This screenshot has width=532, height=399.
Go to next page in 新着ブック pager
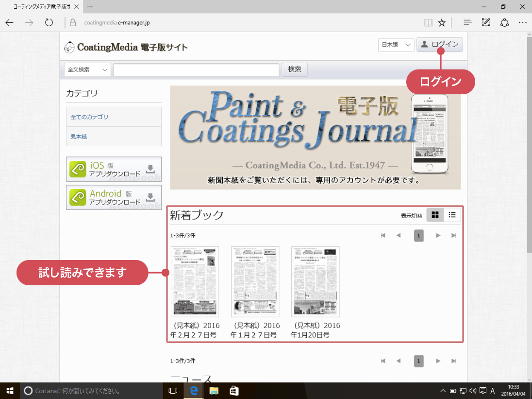(438, 236)
